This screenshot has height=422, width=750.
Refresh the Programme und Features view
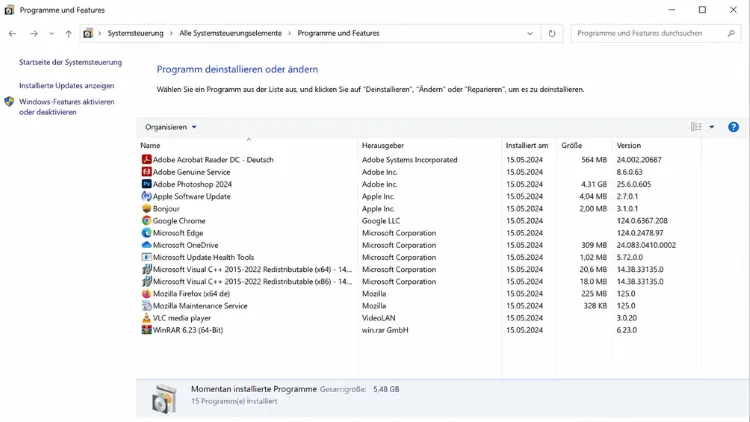pos(552,33)
